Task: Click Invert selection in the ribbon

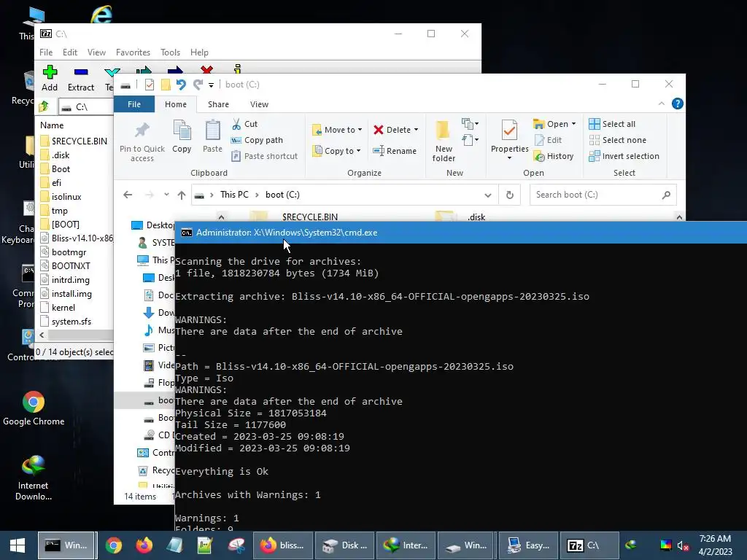Action: pyautogui.click(x=624, y=156)
